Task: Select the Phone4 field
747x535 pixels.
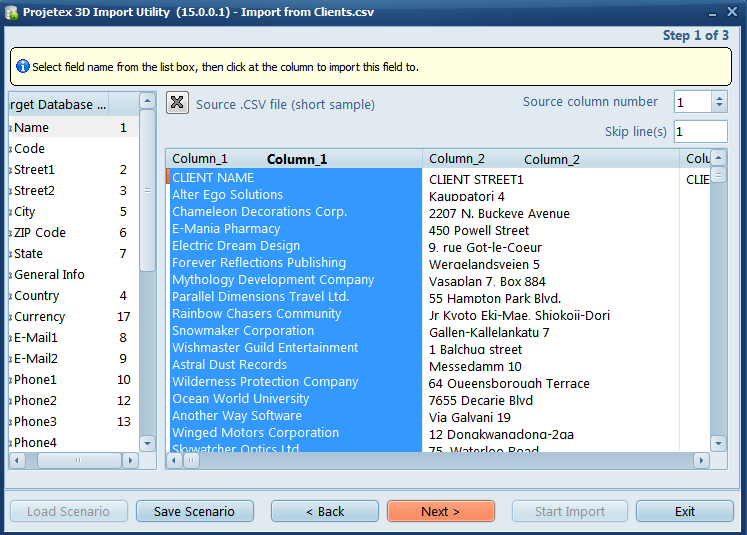Action: (74, 442)
